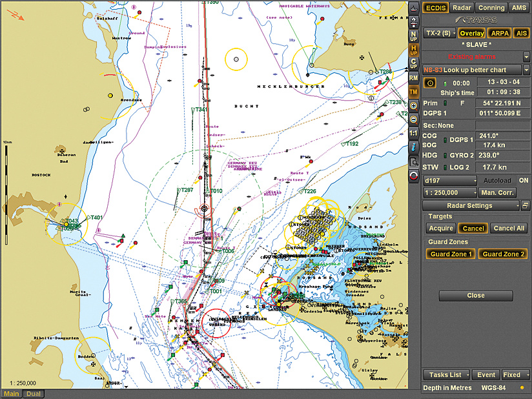Select Course Up orientation icon
Image resolution: width=532 pixels, height=399 pixels.
(414, 63)
